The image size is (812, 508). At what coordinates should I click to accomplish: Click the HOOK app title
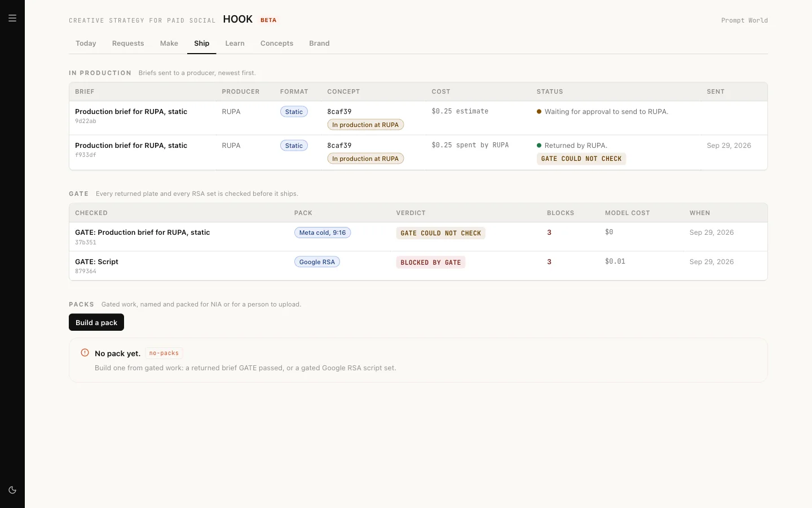click(x=238, y=19)
